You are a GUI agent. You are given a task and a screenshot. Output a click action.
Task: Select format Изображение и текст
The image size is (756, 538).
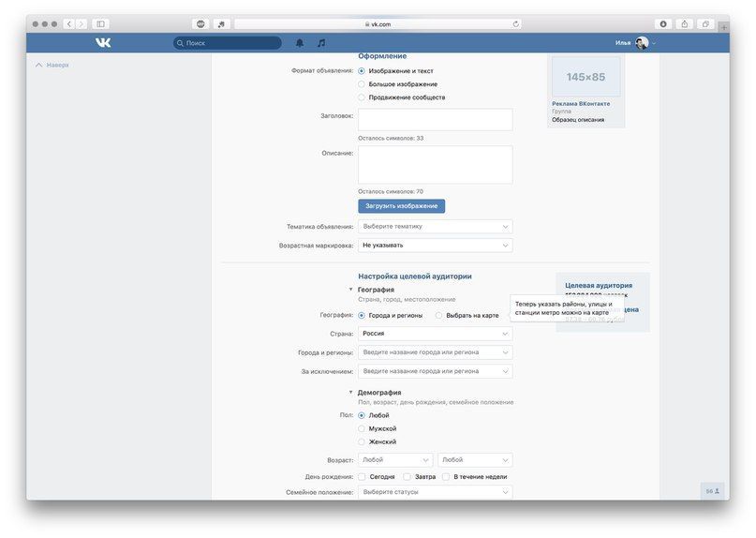362,71
